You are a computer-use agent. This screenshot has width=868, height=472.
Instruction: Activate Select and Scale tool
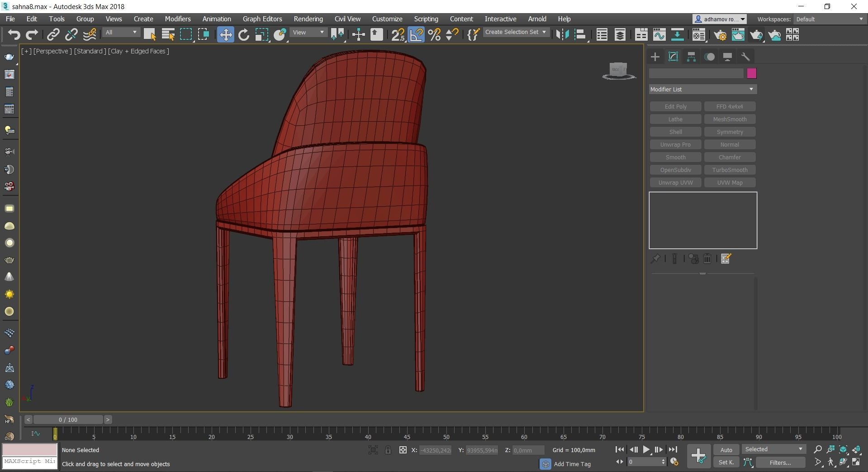pos(261,35)
